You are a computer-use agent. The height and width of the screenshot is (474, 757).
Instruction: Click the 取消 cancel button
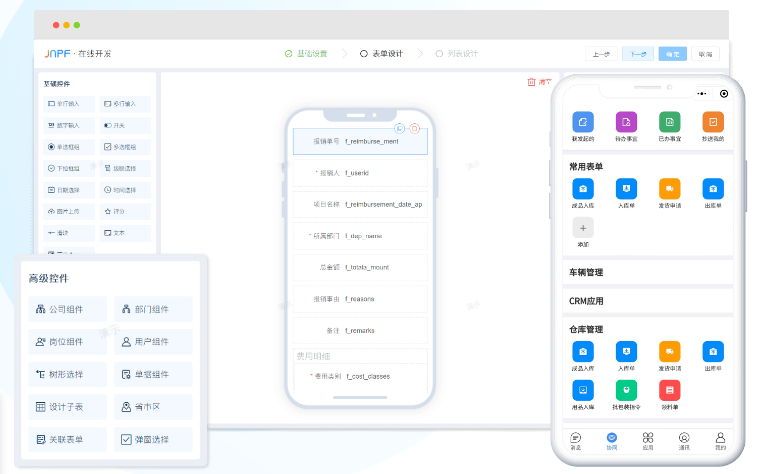point(705,54)
